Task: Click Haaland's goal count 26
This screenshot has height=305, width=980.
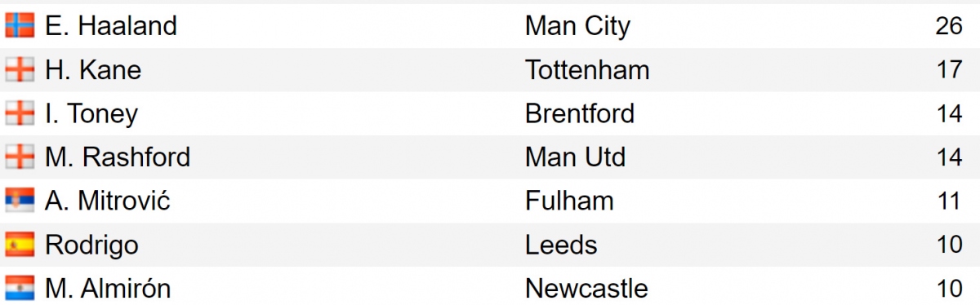Action: (x=950, y=26)
